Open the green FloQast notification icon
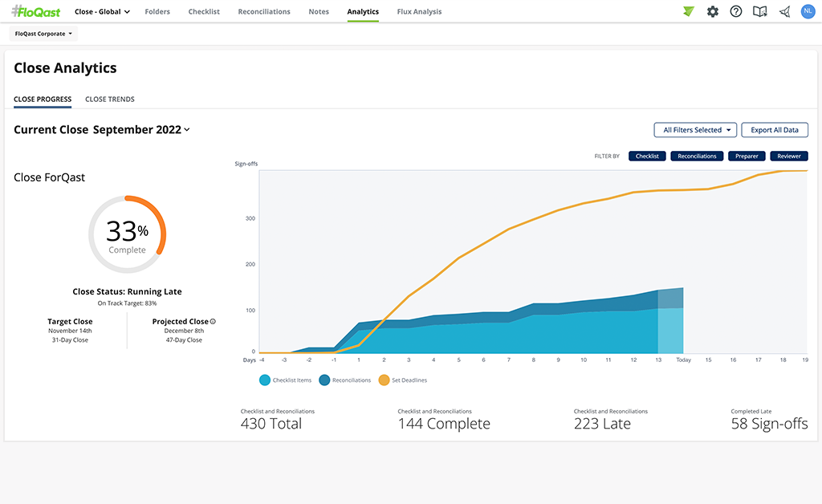The image size is (822, 504). pos(688,11)
